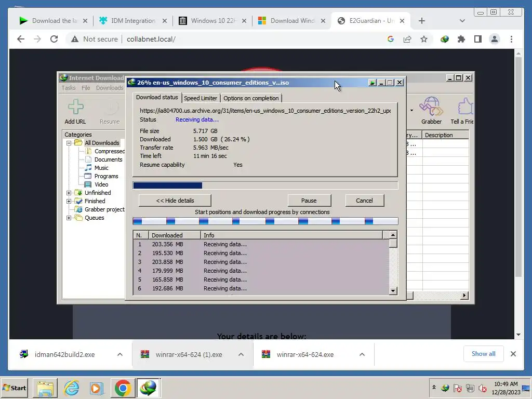Viewport: 532px width, 399px height.
Task: Click the Resume toolbar icon in IDM
Action: coord(110,107)
